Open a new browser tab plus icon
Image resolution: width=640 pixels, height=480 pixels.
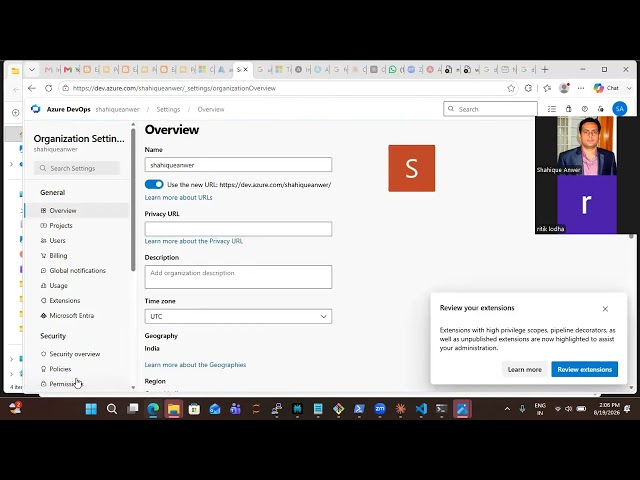tap(544, 69)
